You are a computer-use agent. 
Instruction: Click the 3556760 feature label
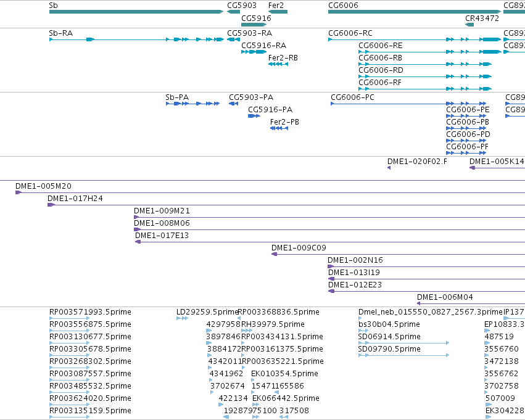(502, 349)
